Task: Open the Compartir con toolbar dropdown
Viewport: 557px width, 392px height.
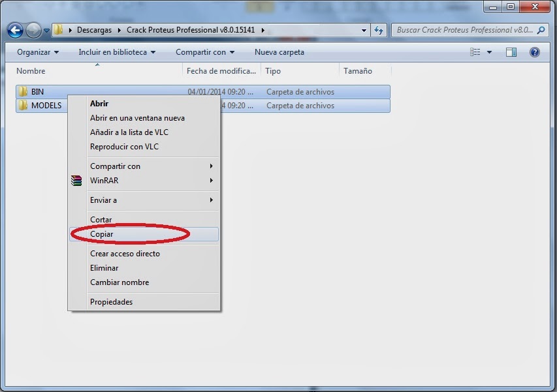Action: tap(205, 52)
